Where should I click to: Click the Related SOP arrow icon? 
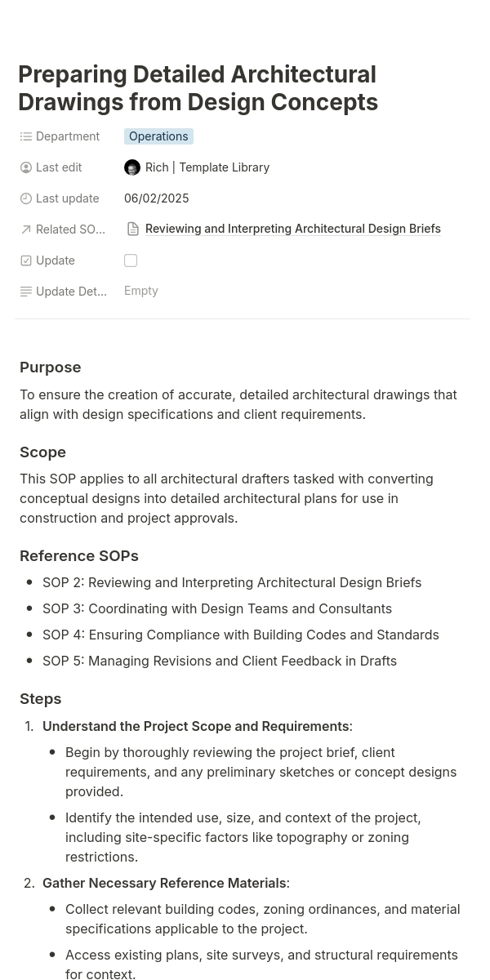click(26, 229)
